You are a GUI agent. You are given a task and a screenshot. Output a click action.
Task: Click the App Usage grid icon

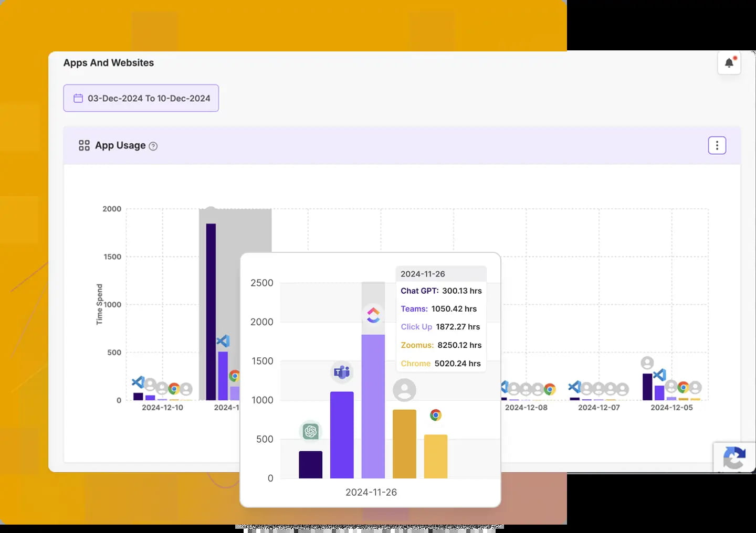[84, 145]
